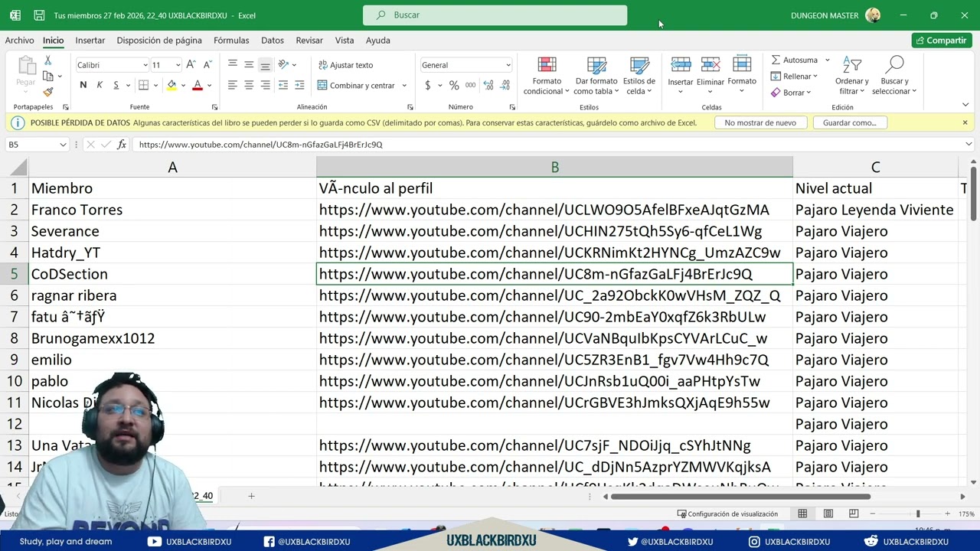Open Dar formato como tabla dropdown
Screen dimensions: 980x551
[596, 76]
